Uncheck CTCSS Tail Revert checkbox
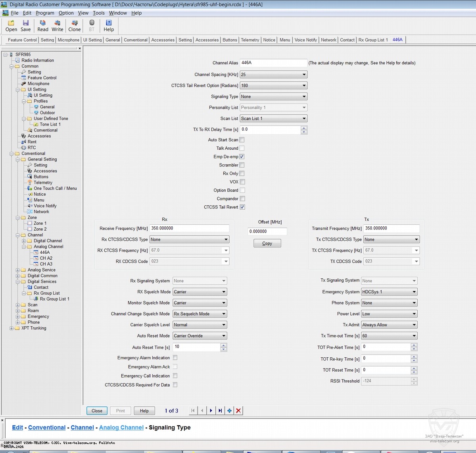The height and width of the screenshot is (453, 476). coord(242,207)
